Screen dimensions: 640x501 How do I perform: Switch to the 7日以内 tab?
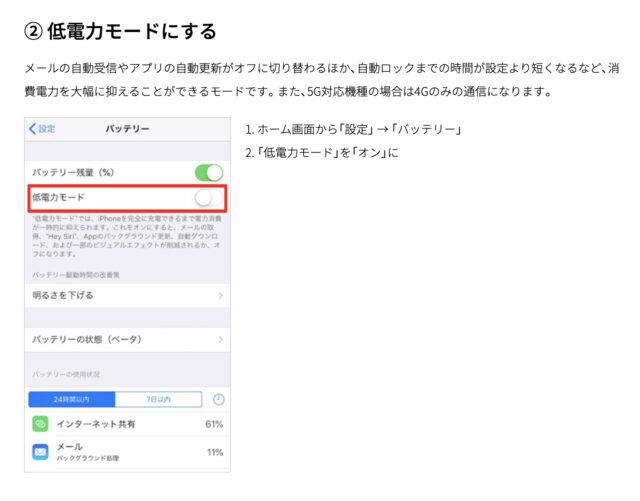pos(158,399)
